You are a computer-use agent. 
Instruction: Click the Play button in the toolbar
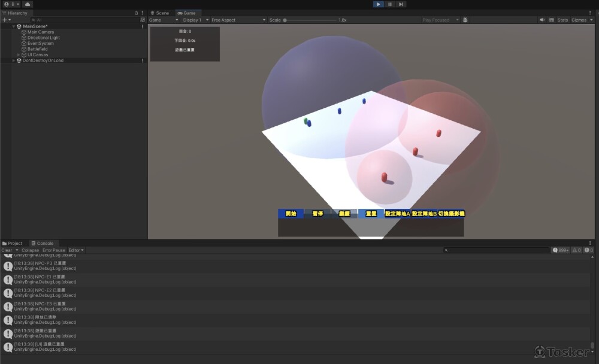(378, 4)
